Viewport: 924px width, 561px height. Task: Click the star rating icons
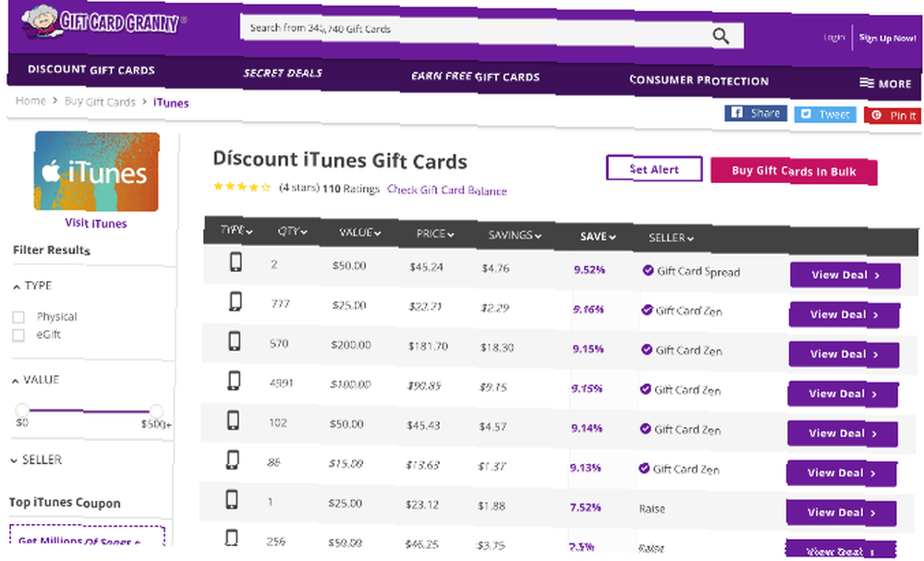pos(241,187)
